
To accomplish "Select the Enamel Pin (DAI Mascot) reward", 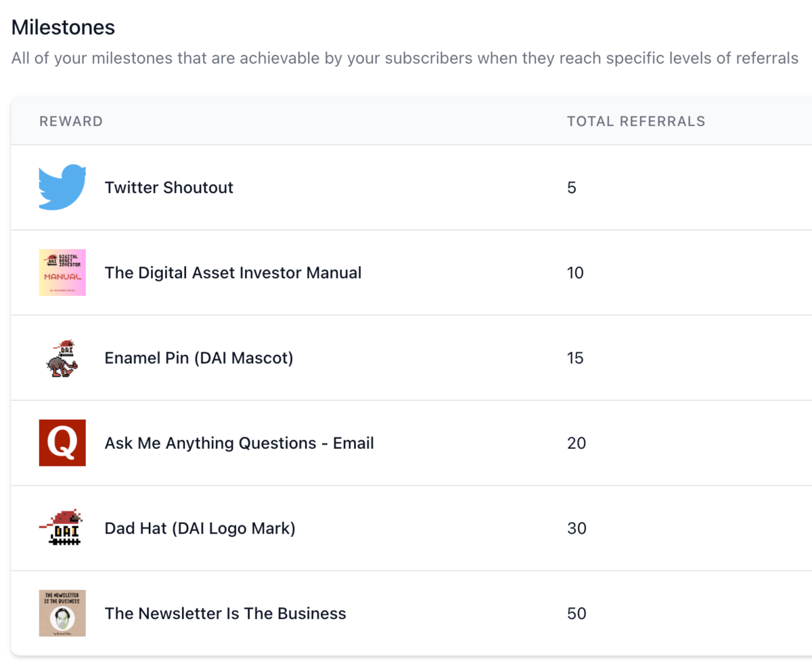I will coord(199,358).
